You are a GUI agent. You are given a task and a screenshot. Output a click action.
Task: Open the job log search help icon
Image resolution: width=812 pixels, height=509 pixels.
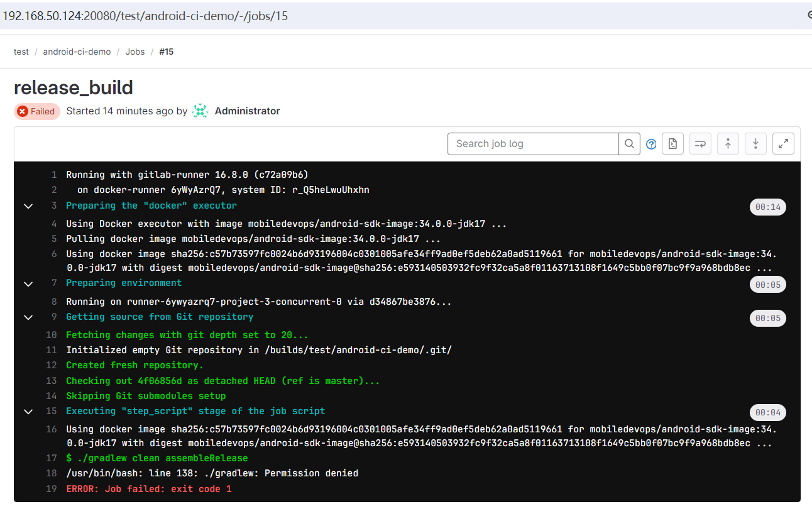coord(651,144)
